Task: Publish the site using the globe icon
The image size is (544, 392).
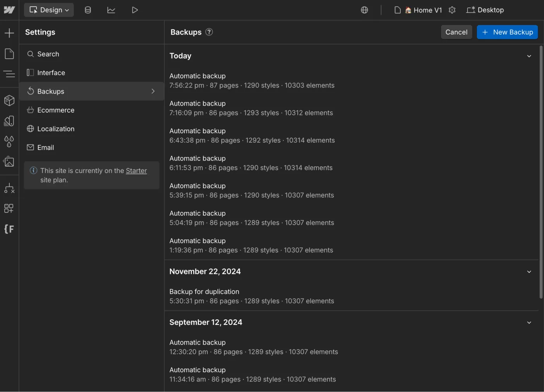Action: pyautogui.click(x=364, y=10)
